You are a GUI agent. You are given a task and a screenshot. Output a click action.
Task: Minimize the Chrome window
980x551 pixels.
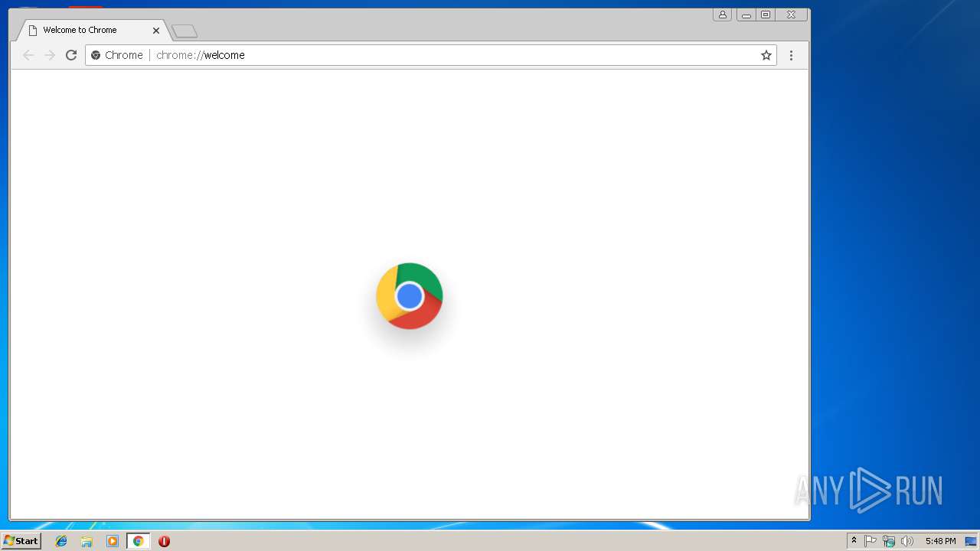pyautogui.click(x=746, y=15)
